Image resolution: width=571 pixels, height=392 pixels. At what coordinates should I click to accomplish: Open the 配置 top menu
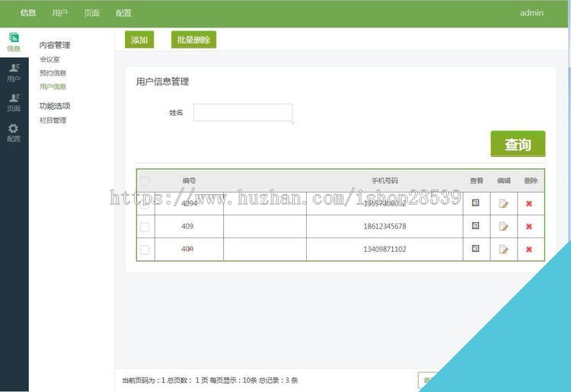point(123,13)
